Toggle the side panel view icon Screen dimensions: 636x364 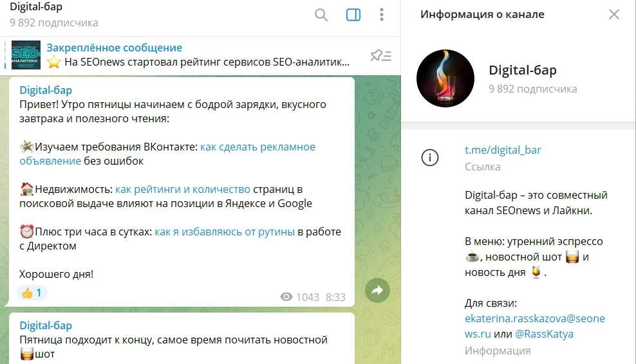click(353, 15)
